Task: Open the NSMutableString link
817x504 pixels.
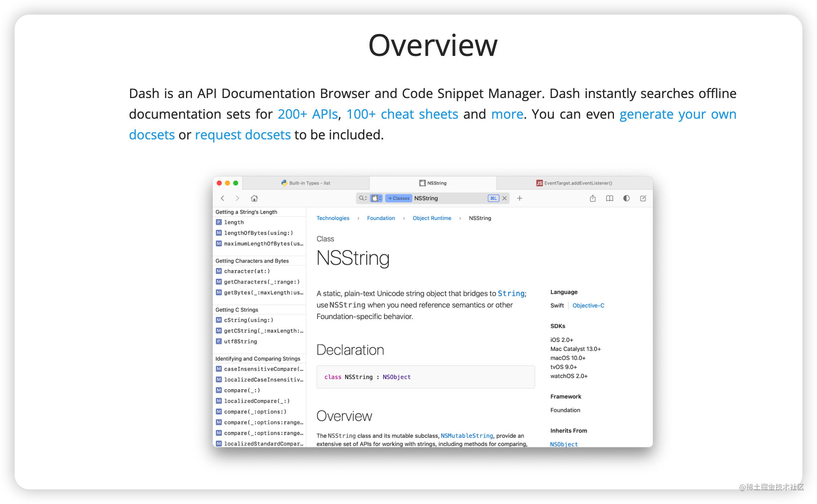Action: click(467, 436)
